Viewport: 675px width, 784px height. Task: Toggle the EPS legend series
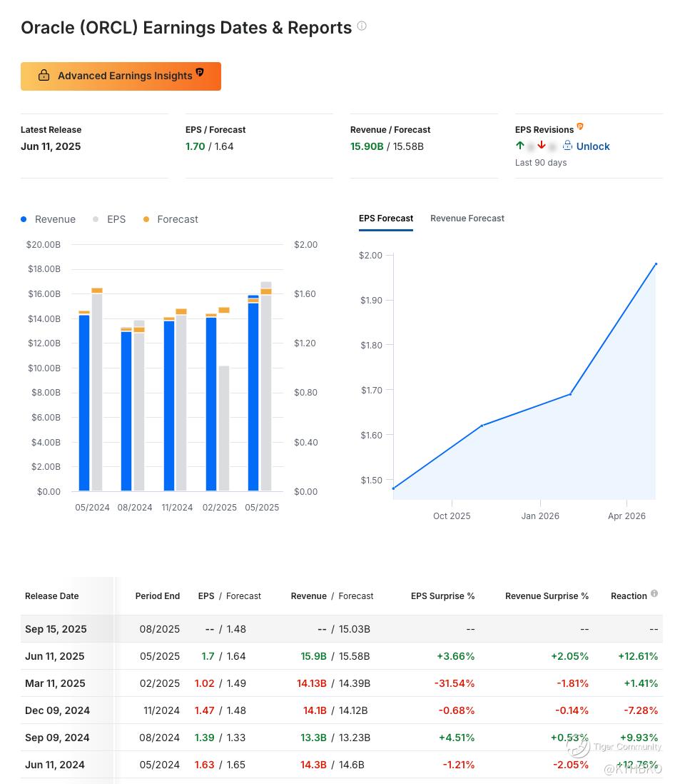[x=109, y=219]
